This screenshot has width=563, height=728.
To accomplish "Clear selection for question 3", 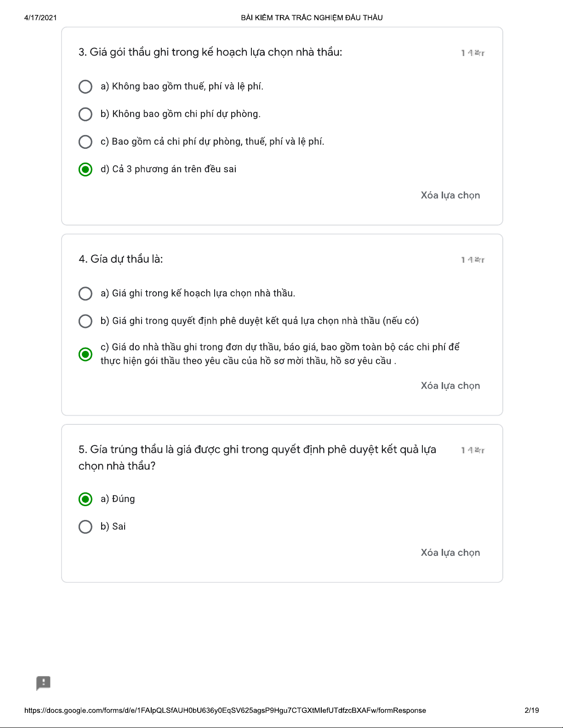I will coord(450,195).
